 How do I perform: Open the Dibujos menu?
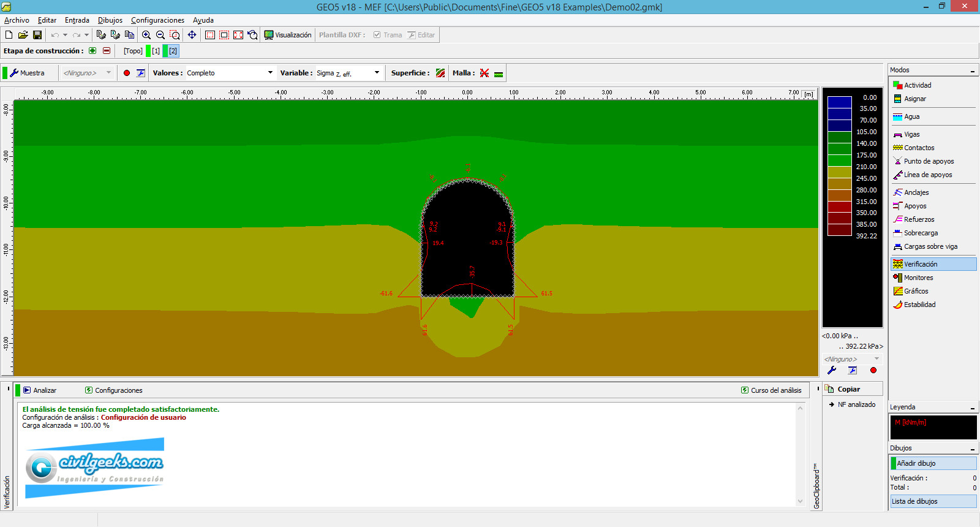[x=110, y=20]
